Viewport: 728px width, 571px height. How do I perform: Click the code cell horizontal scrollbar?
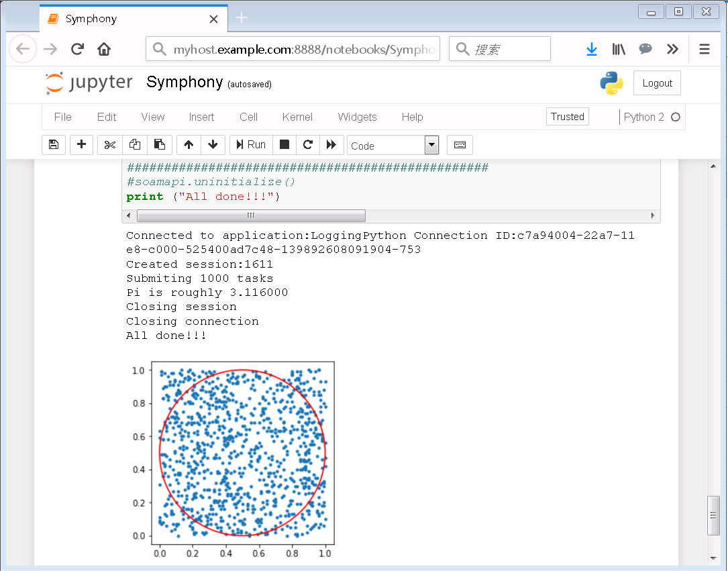tap(251, 216)
